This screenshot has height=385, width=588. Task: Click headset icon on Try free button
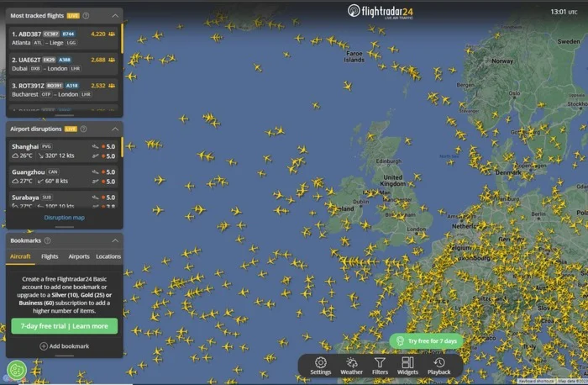(x=400, y=340)
